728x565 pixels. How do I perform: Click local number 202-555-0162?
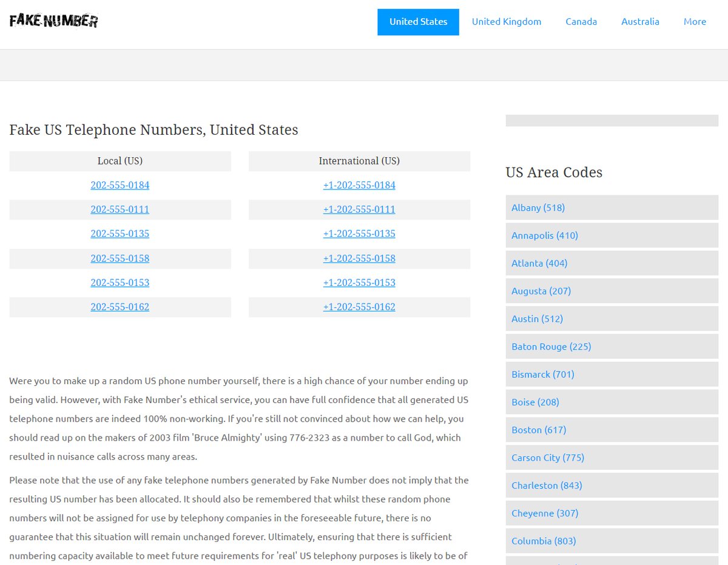(x=120, y=306)
